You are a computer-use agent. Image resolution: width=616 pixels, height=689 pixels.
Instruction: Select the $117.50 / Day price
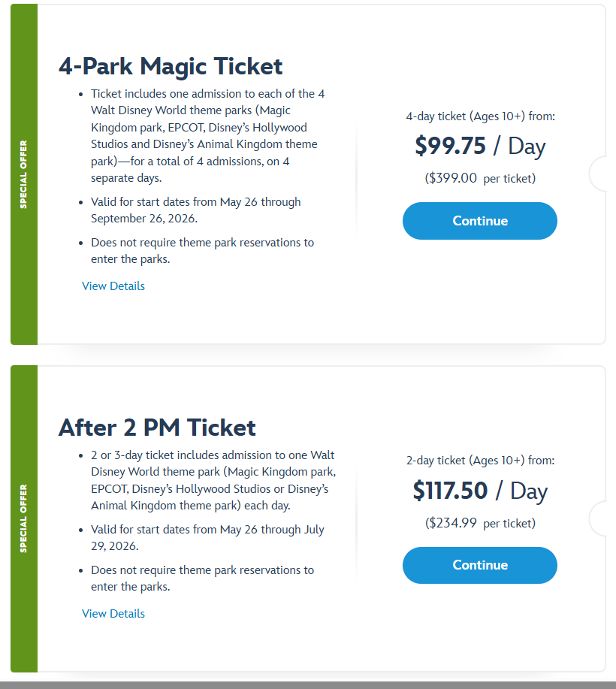[x=480, y=491]
